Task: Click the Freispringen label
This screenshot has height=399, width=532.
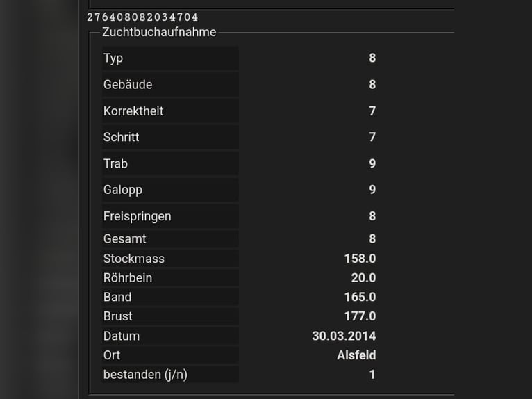Action: tap(138, 217)
